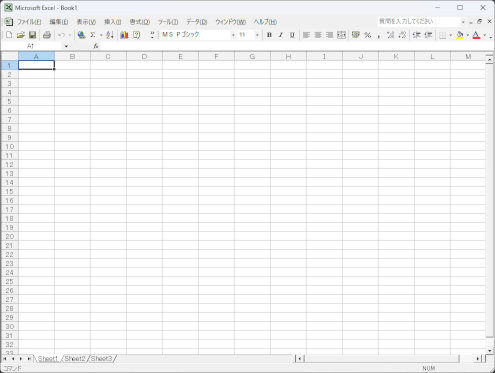The width and height of the screenshot is (495, 373).
Task: Expand borders style dropdown arrow
Action: (x=451, y=35)
